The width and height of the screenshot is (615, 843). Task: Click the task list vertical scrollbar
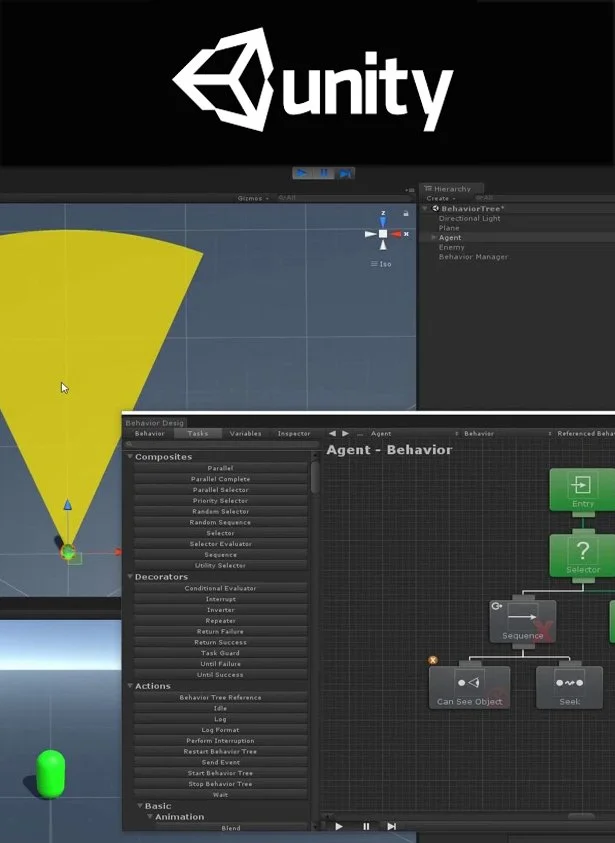[x=315, y=477]
